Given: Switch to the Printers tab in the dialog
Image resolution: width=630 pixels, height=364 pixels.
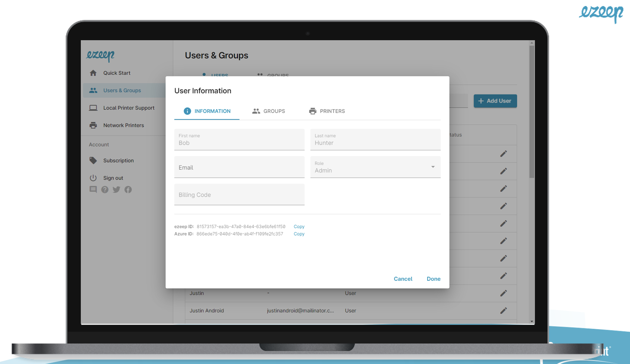Looking at the screenshot, I should coord(327,111).
